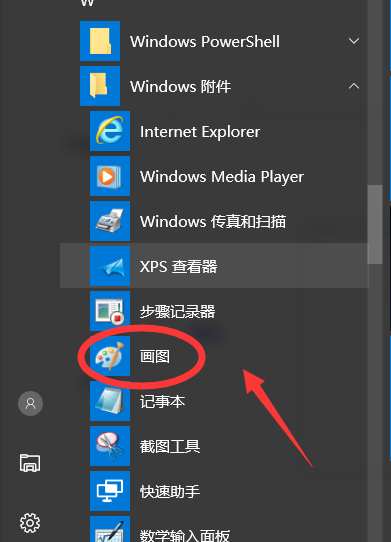Screen dimensions: 391x542
Task: Open the XPS 查看器 paper plane icon
Action: click(110, 266)
